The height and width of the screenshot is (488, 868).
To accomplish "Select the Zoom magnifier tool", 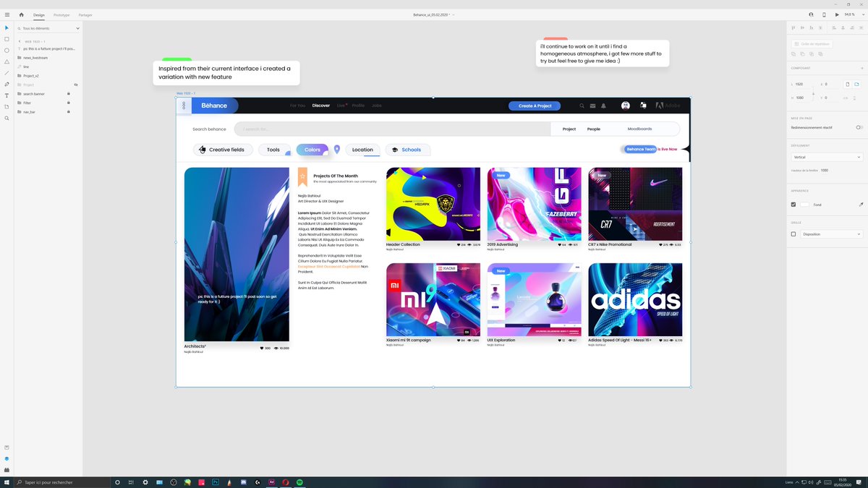I will [x=7, y=118].
